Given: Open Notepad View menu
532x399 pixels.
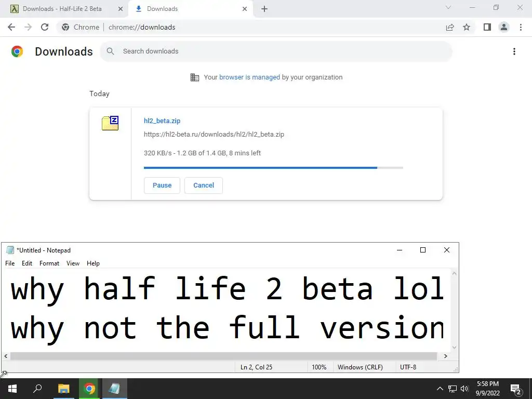Looking at the screenshot, I should 73,263.
